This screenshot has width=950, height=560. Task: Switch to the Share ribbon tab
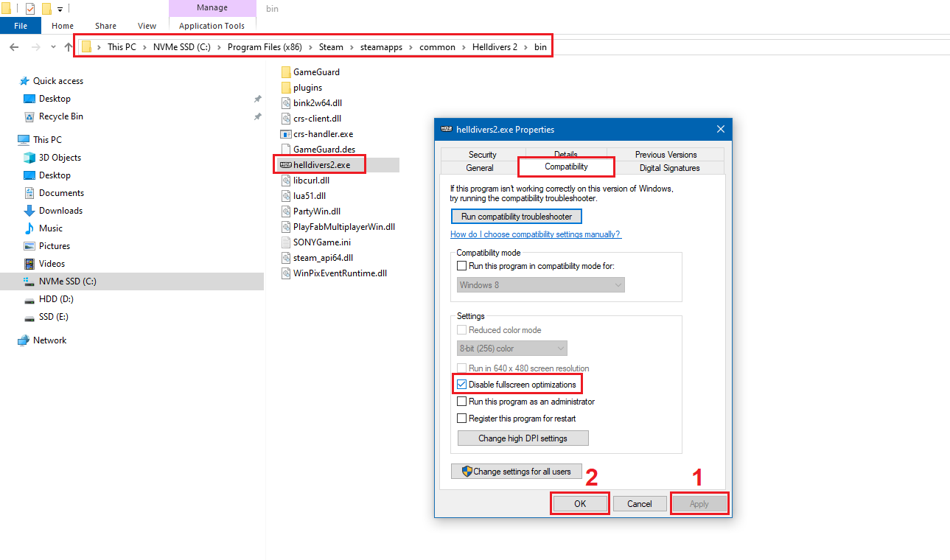tap(105, 26)
